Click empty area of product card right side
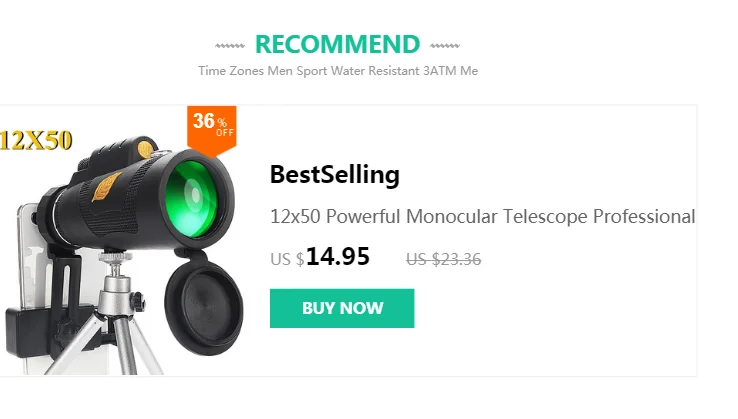The image size is (738, 419). tap(588, 301)
